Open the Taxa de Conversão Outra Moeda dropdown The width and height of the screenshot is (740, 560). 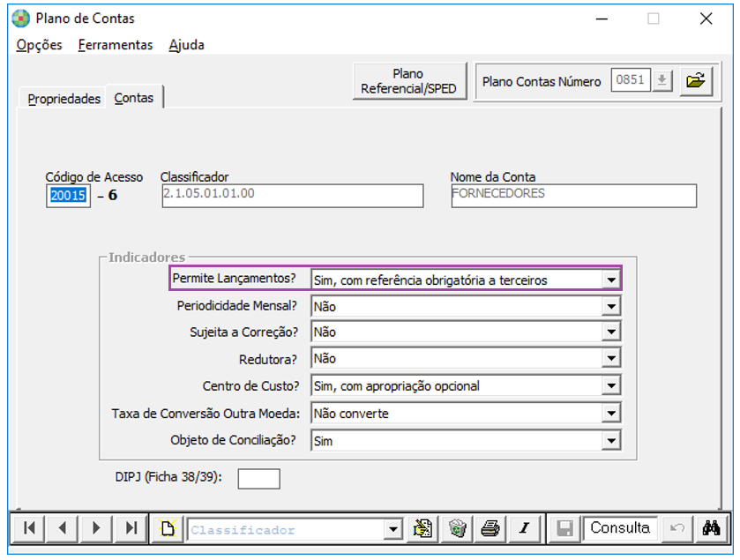(x=611, y=413)
